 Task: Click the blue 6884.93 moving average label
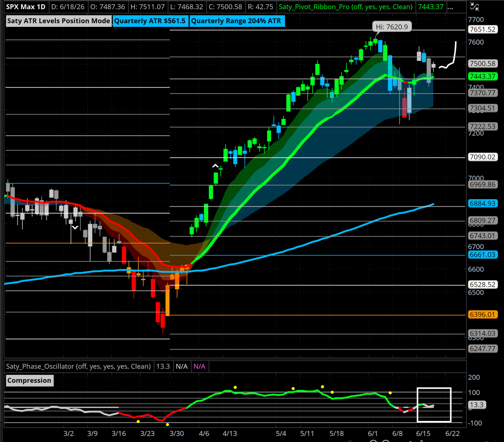pyautogui.click(x=483, y=204)
